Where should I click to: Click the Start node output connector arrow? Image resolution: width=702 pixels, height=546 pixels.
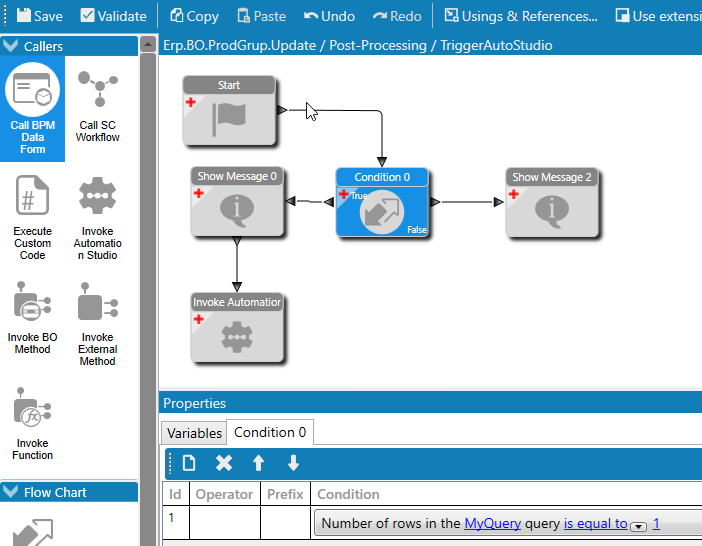282,110
